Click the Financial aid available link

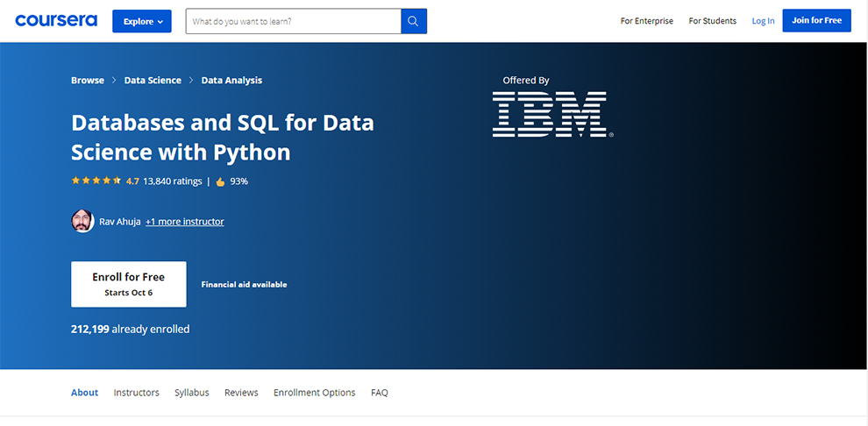coord(244,285)
